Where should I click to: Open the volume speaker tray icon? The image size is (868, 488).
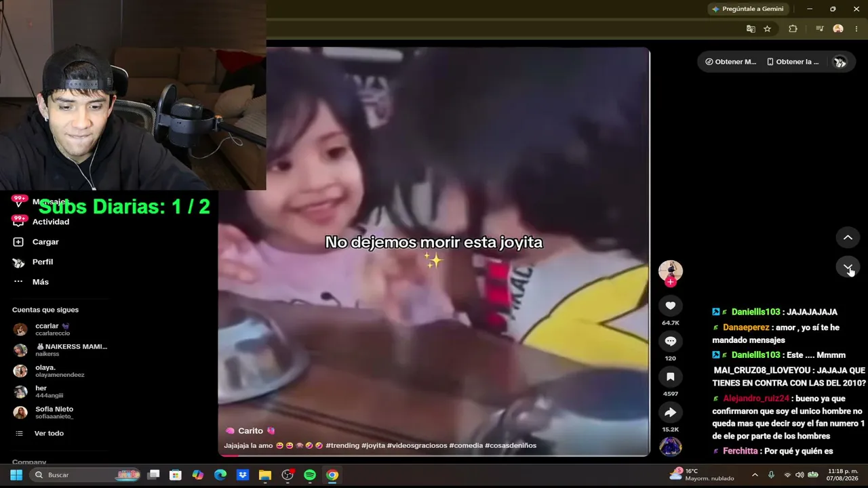tap(800, 475)
